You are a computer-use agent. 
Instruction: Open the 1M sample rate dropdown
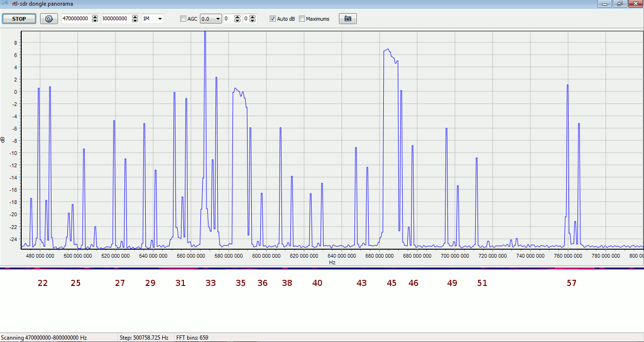tap(153, 19)
